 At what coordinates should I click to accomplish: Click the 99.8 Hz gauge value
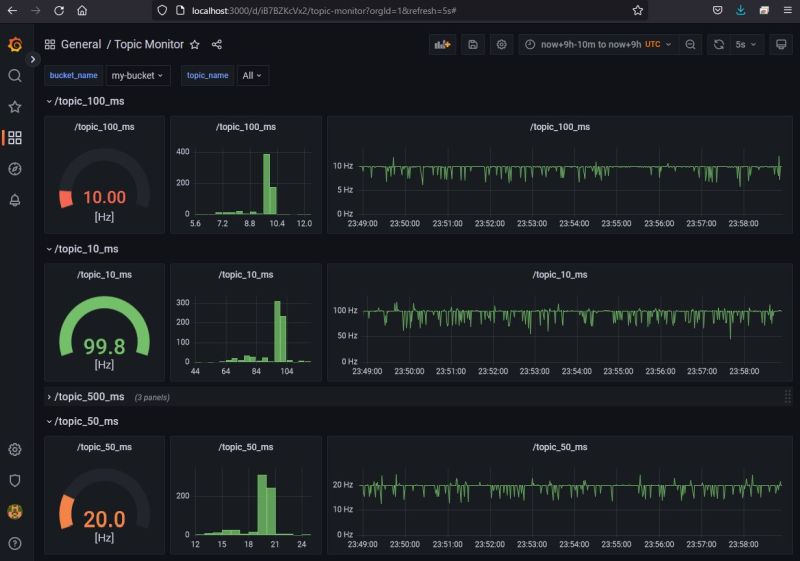point(105,347)
